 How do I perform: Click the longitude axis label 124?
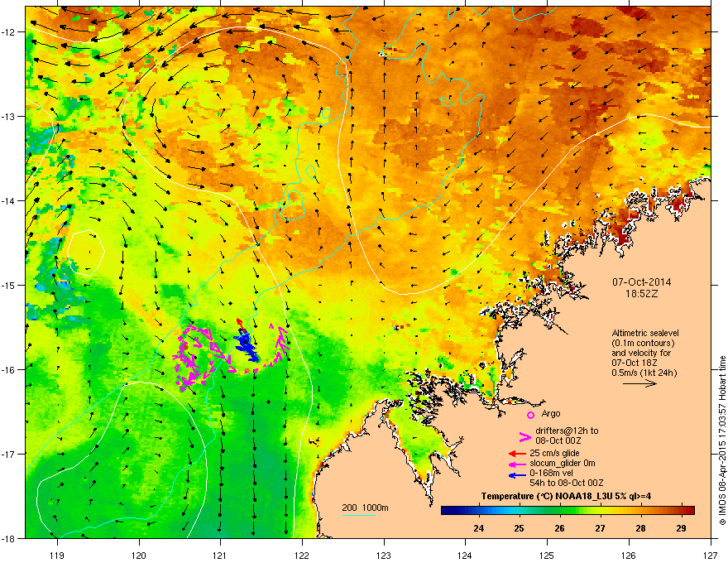pos(465,555)
